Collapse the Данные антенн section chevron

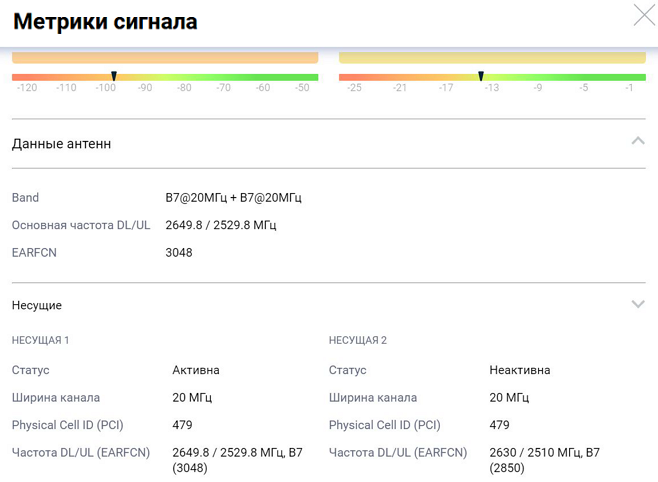point(638,142)
